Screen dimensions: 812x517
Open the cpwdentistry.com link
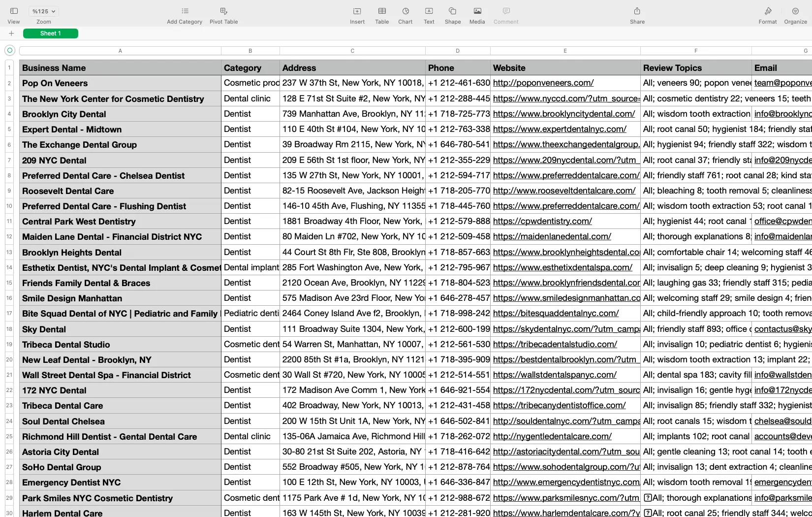(x=542, y=221)
